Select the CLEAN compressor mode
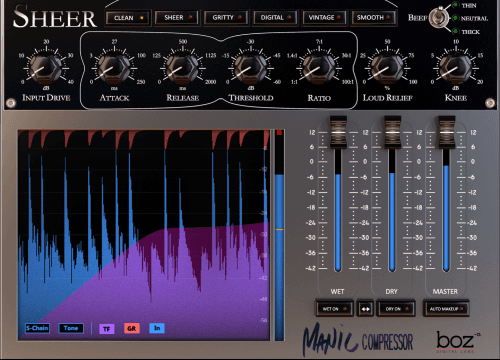This screenshot has width=500, height=360. pyautogui.click(x=128, y=18)
